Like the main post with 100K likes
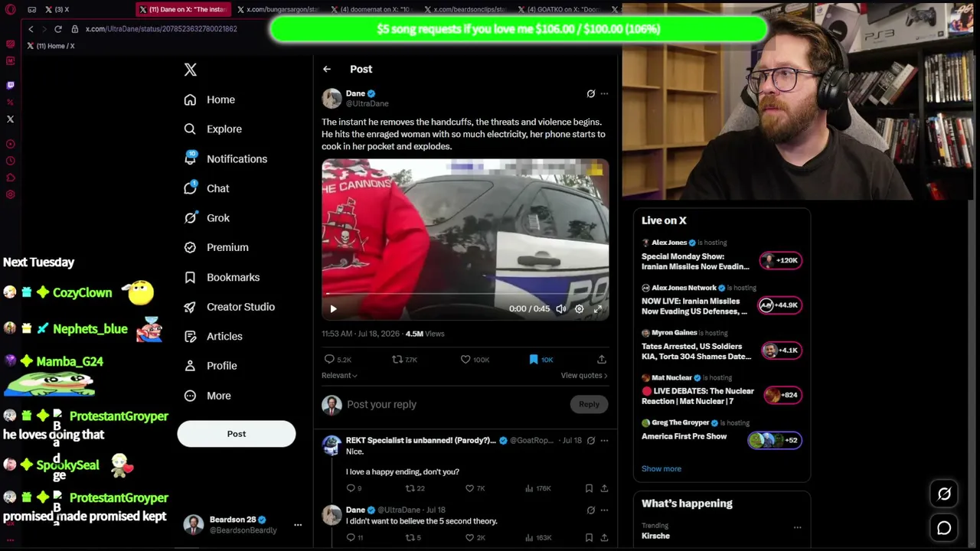The image size is (980, 551). (x=475, y=359)
